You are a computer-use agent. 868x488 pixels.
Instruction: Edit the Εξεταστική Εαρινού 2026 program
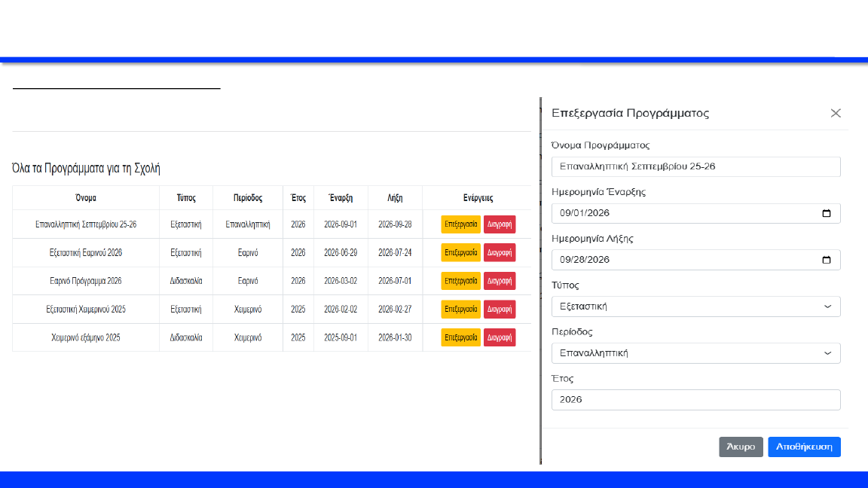pyautogui.click(x=460, y=252)
